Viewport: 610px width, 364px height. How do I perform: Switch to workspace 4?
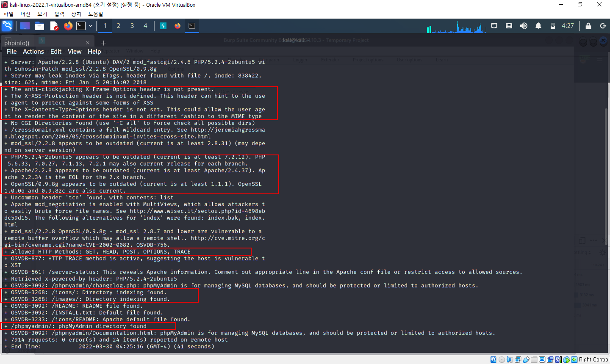point(145,26)
